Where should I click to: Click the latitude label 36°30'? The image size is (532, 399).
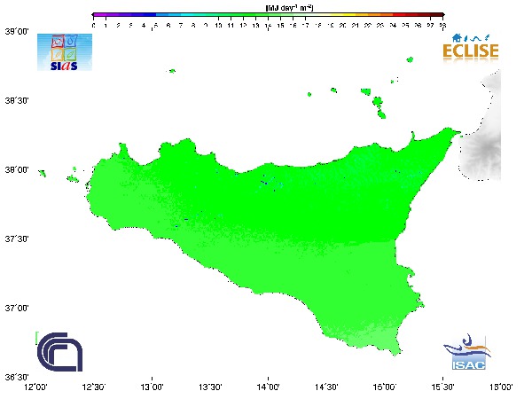pyautogui.click(x=17, y=377)
